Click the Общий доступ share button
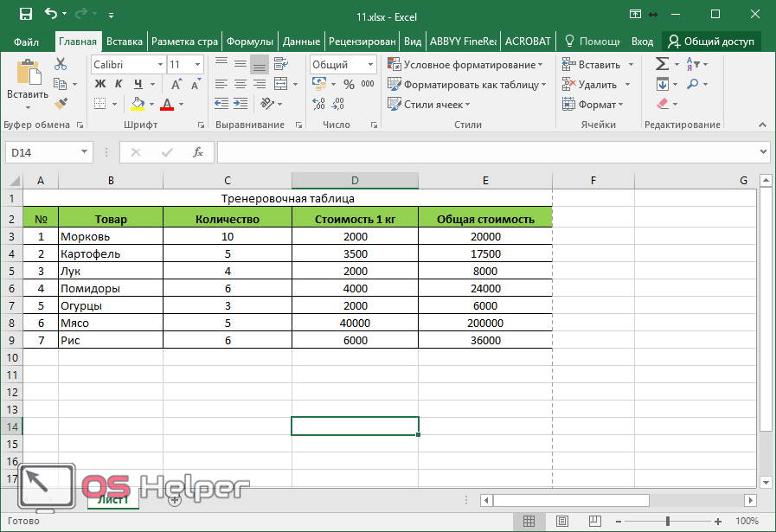 click(x=710, y=41)
